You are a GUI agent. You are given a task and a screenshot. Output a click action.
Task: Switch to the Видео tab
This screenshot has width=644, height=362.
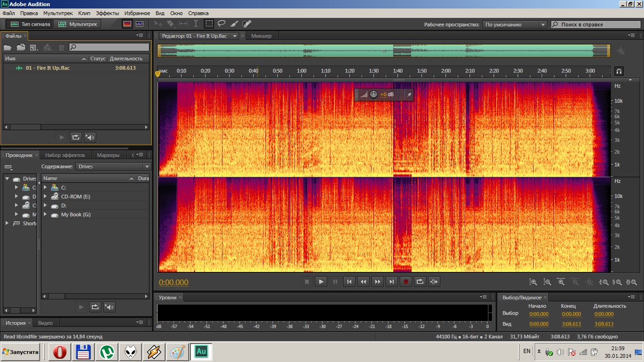[x=45, y=323]
